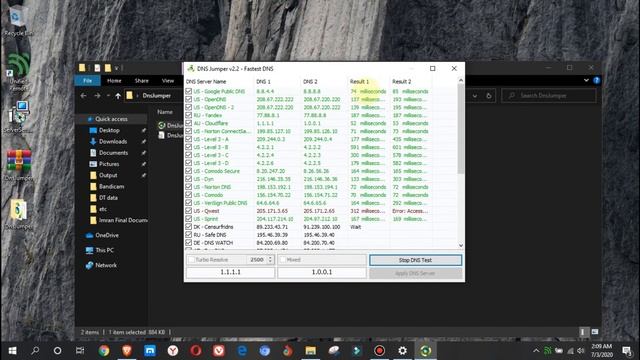Launch Opera browser from the taskbar
The width and height of the screenshot is (640, 360).
point(196,350)
